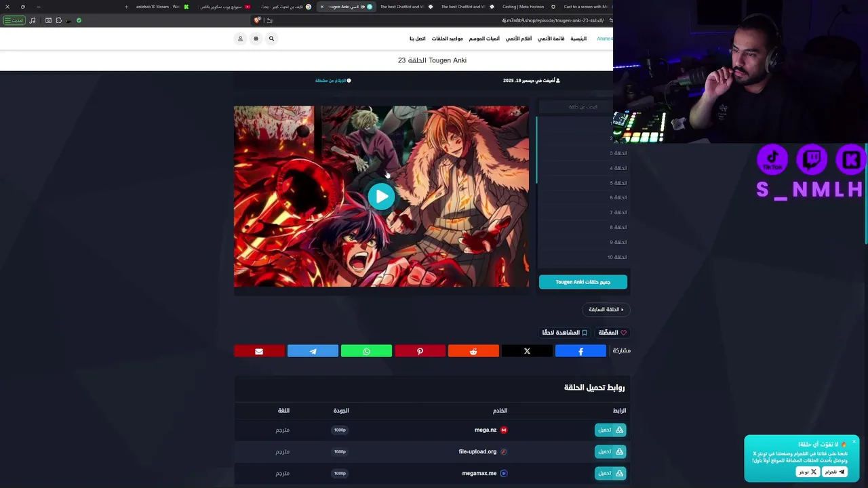Click the Anime site logo in header

click(x=604, y=39)
